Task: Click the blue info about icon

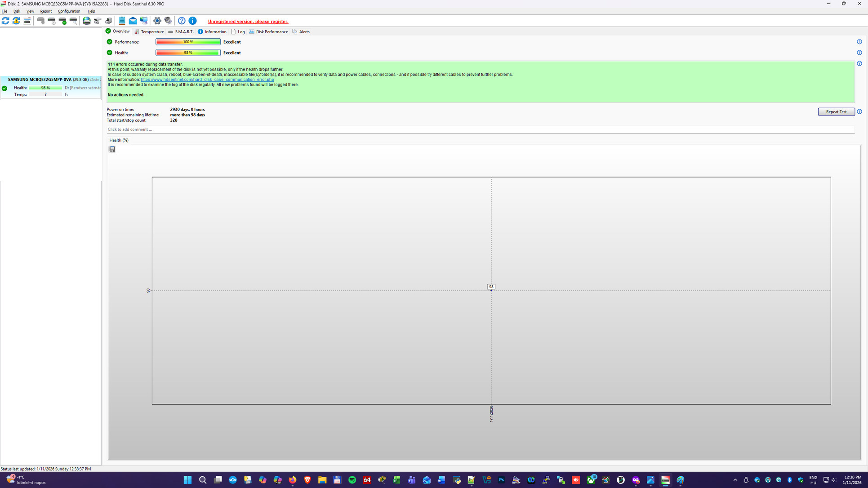Action: coord(192,21)
